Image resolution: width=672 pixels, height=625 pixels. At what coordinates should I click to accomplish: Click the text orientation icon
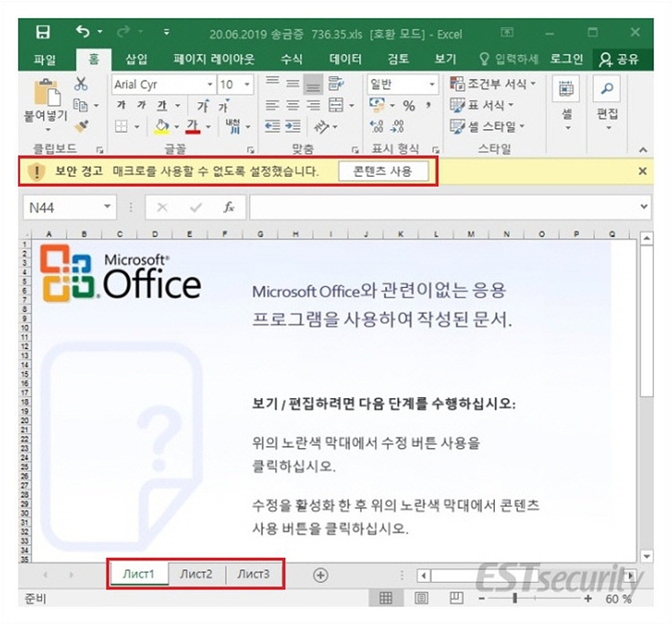pyautogui.click(x=321, y=126)
